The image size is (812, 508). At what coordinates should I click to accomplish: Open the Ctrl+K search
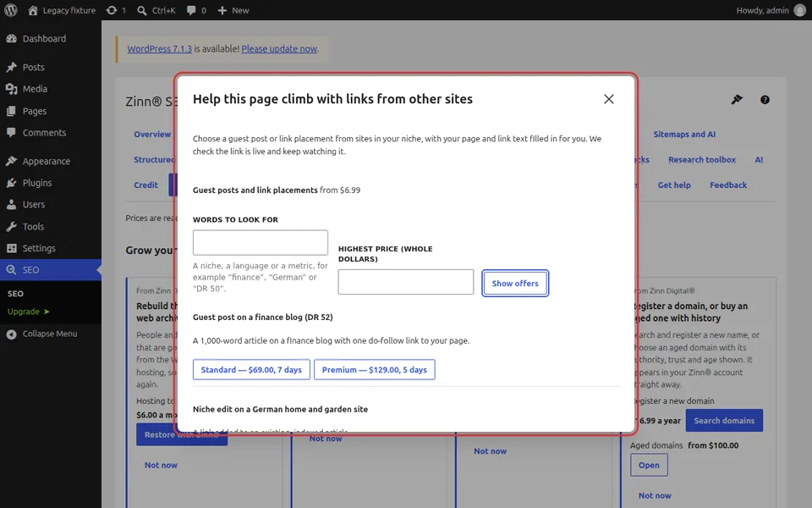(156, 10)
